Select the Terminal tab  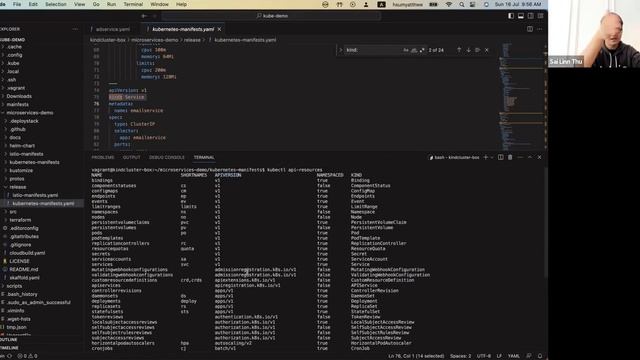204,157
